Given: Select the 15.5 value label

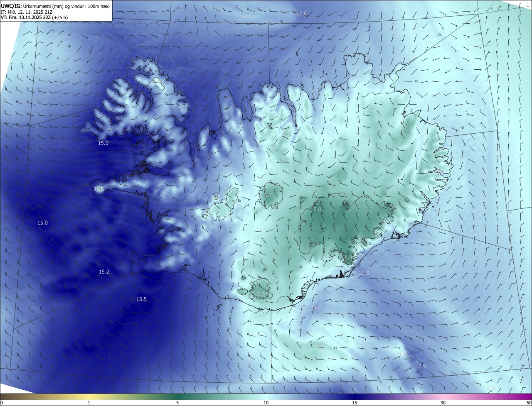Looking at the screenshot, I should [141, 299].
